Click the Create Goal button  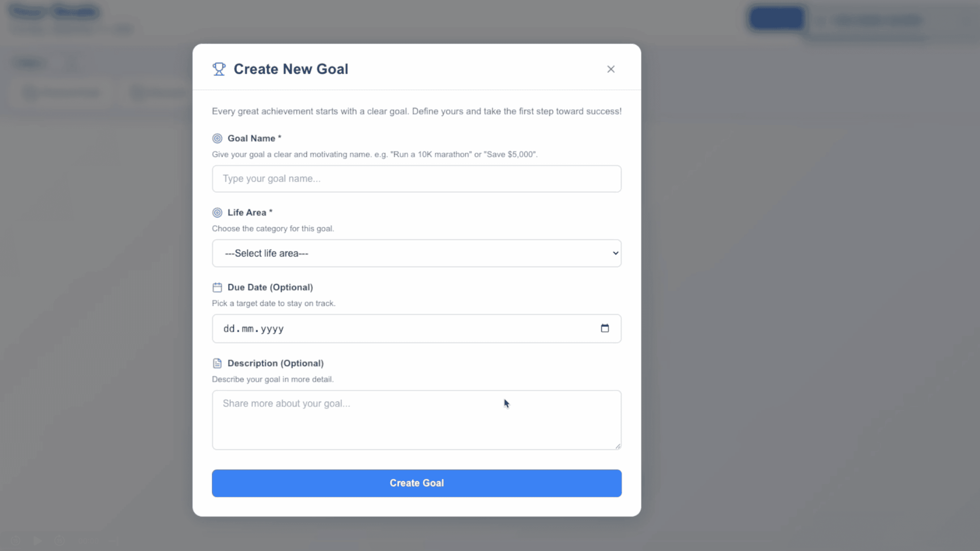point(416,483)
